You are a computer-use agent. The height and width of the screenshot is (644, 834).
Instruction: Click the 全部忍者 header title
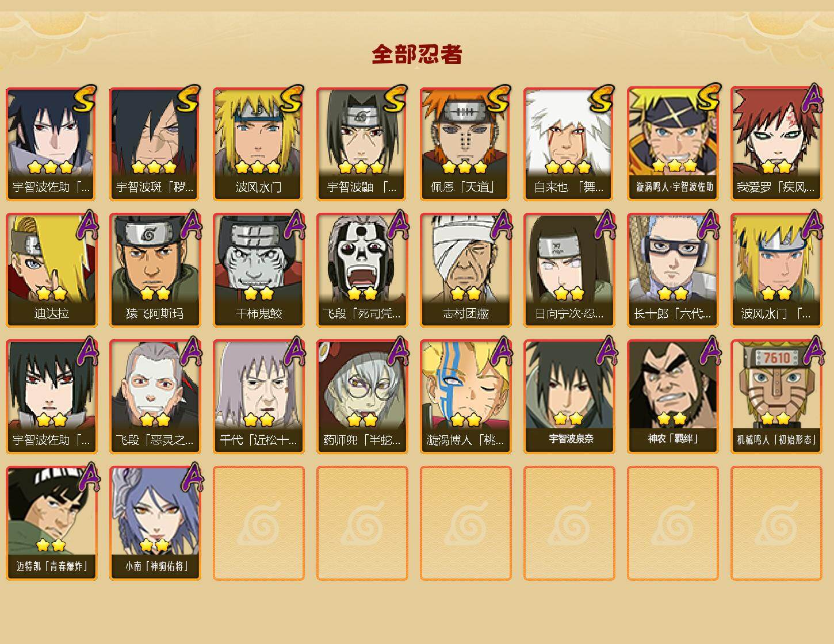tap(417, 55)
